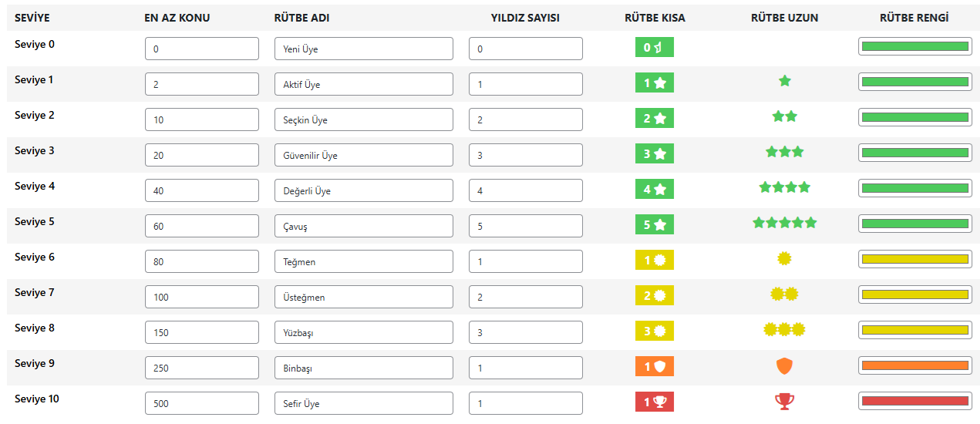Viewport: 980px width, 424px height.
Task: Open the green color picker for Seviye 0
Action: [x=914, y=47]
